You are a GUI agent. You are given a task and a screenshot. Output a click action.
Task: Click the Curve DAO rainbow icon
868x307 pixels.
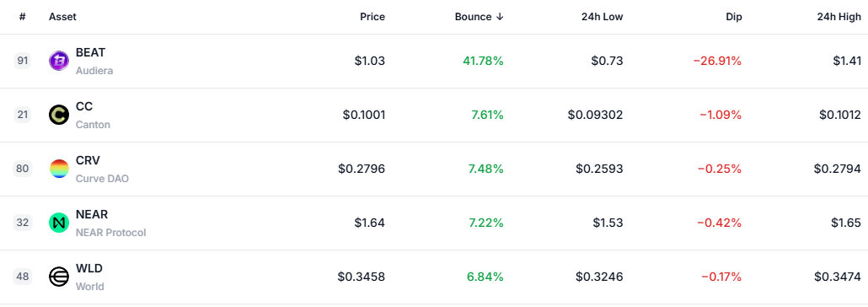tap(59, 169)
